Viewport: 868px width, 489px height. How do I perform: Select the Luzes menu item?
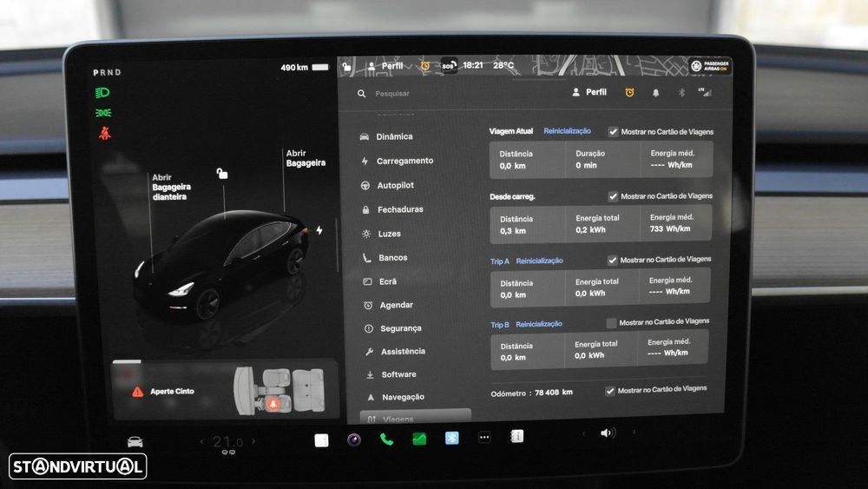click(x=381, y=234)
